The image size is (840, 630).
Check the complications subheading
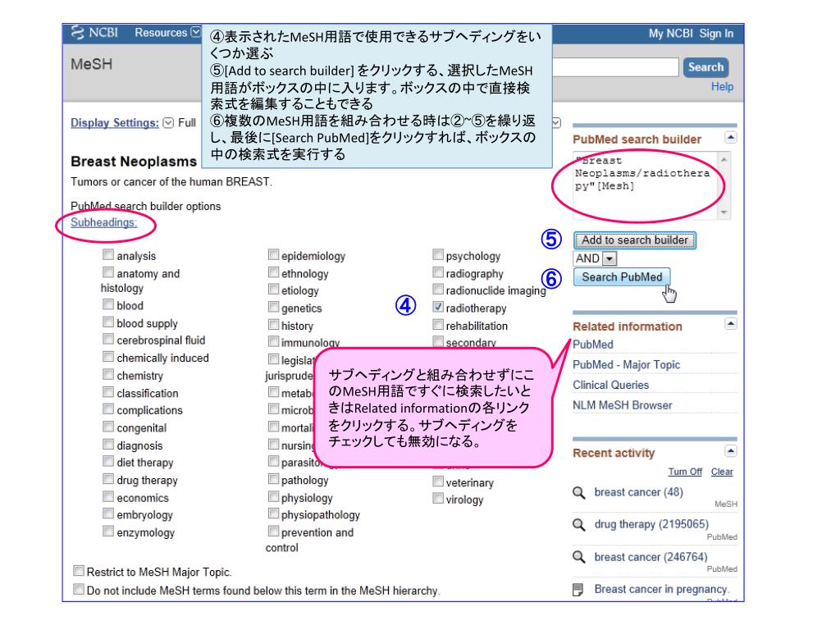(108, 409)
